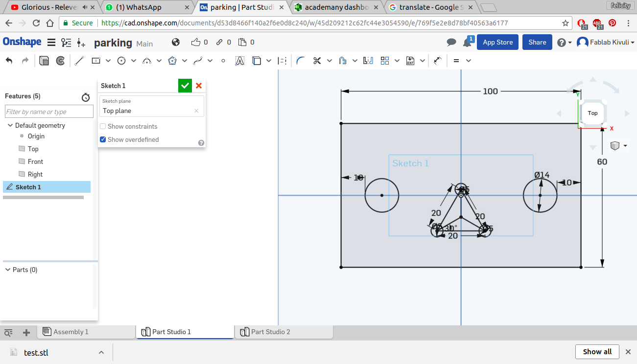637x364 pixels.
Task: Open the constraints dropdown beside the equal sign
Action: coord(469,61)
